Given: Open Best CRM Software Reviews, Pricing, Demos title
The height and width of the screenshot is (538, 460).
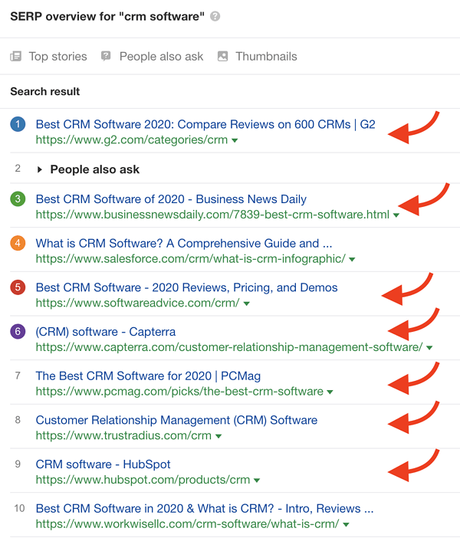Looking at the screenshot, I should pyautogui.click(x=187, y=287).
